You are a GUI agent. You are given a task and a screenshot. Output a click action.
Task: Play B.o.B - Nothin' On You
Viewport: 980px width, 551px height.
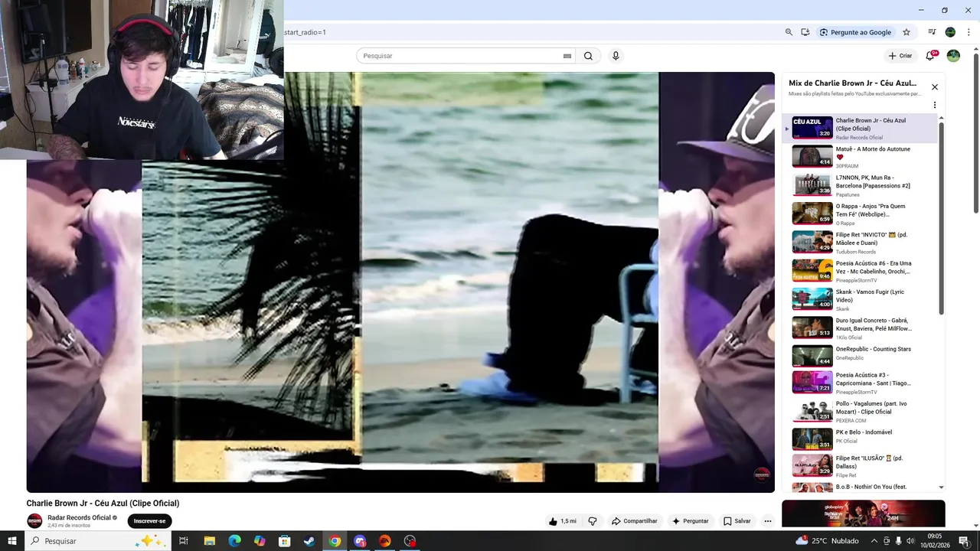coord(861,487)
